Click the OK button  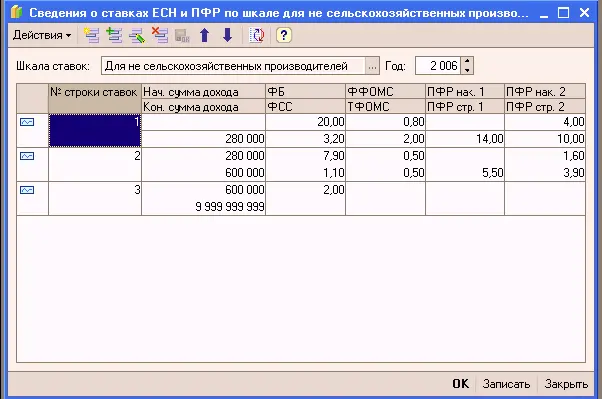coord(461,384)
